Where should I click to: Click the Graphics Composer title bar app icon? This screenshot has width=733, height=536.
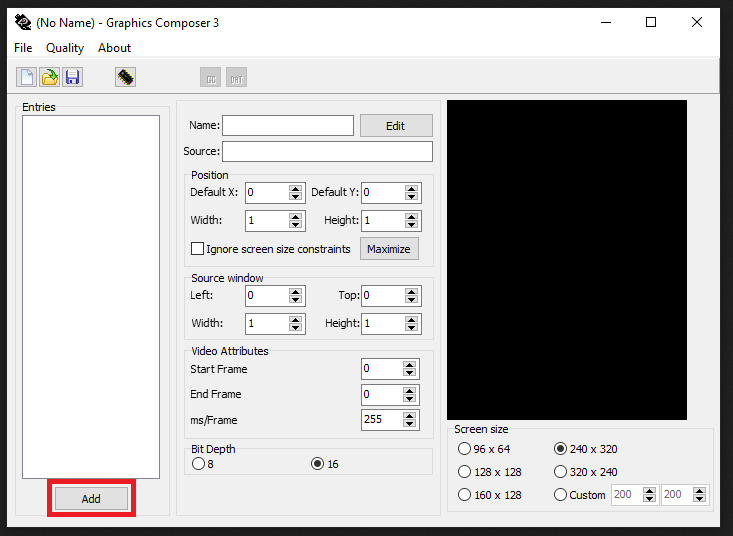(23, 22)
